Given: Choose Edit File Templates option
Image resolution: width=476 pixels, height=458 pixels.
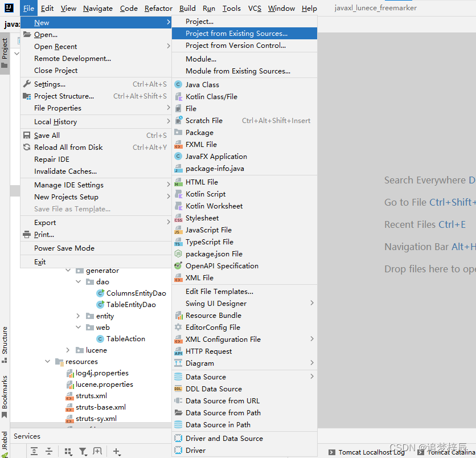Looking at the screenshot, I should tap(244, 292).
